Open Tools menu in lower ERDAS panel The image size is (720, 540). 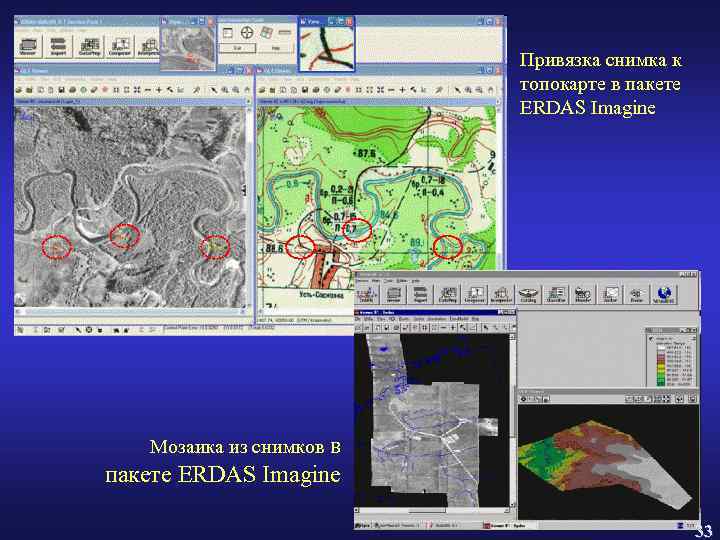tap(388, 281)
